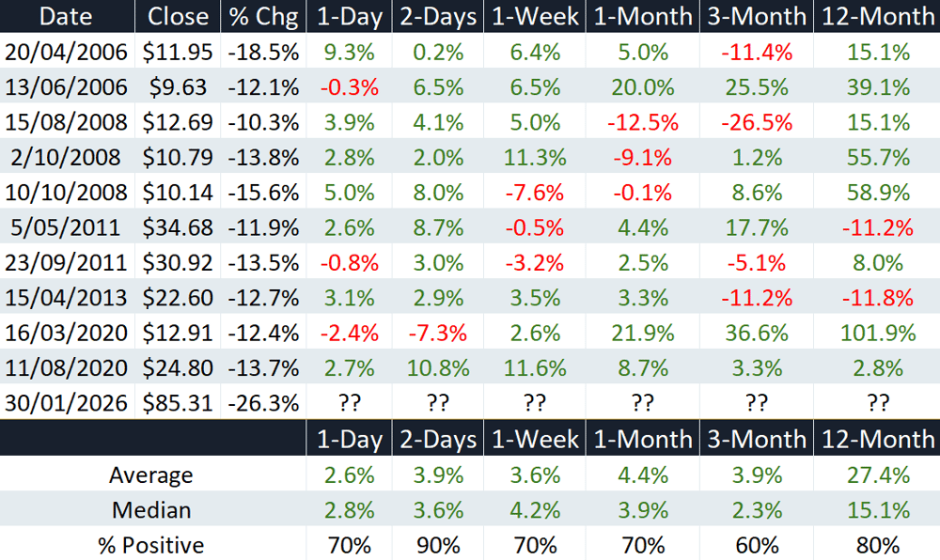Click the -26.3% change cell
940x560 pixels.
tap(263, 402)
